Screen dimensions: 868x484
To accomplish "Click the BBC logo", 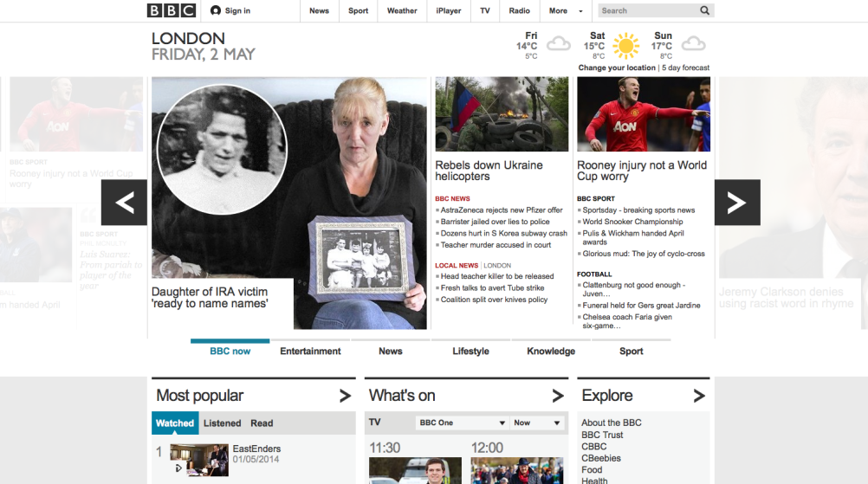I will 171,10.
